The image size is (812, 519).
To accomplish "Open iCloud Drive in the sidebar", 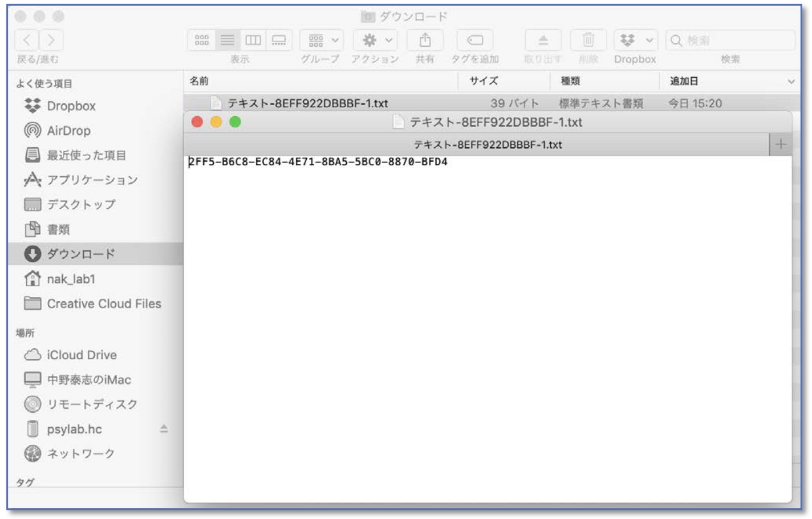I will point(82,355).
